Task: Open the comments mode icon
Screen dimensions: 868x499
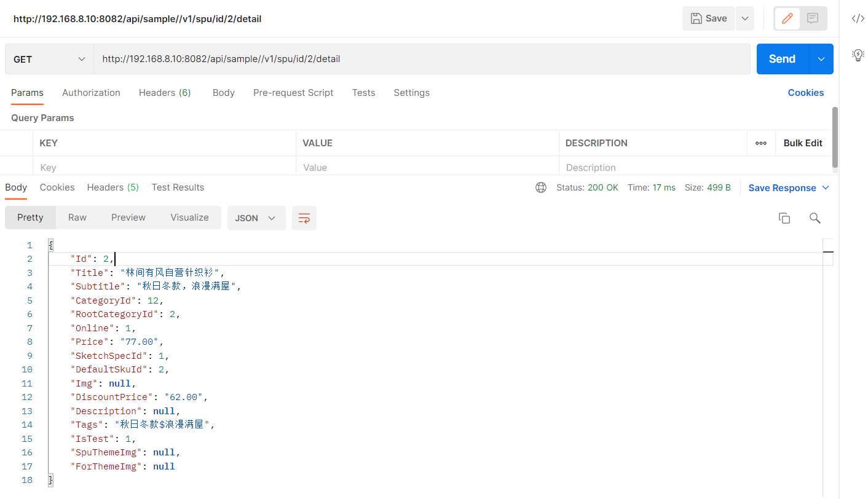Action: click(813, 18)
